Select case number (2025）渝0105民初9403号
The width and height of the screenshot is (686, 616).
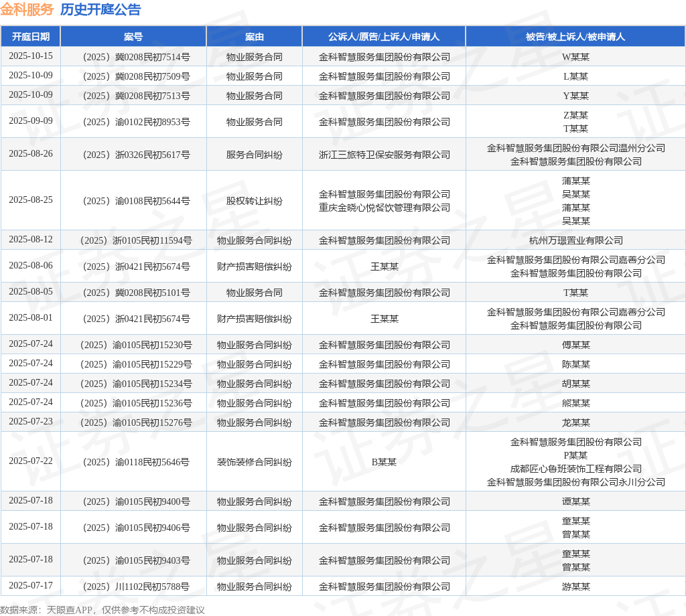136,560
